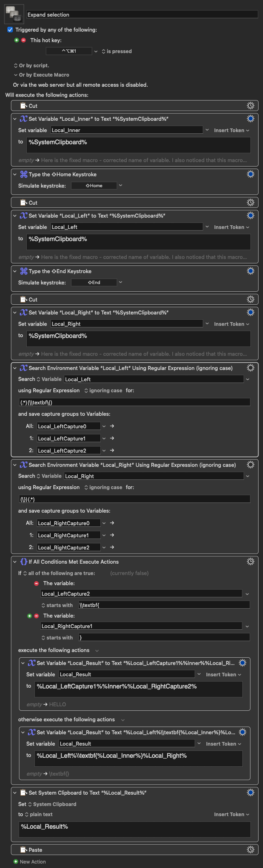
Task: Click the regex field containing (.*)(\\textbf\{)
Action: click(x=134, y=402)
